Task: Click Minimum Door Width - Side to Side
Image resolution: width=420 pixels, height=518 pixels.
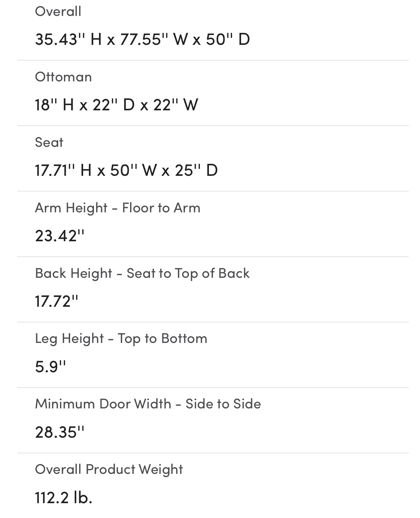Action: coord(148,404)
